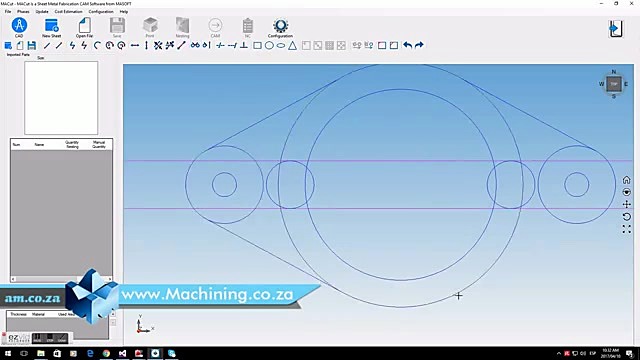Create a New Sheet
This screenshot has height=360, width=640.
[51, 27]
